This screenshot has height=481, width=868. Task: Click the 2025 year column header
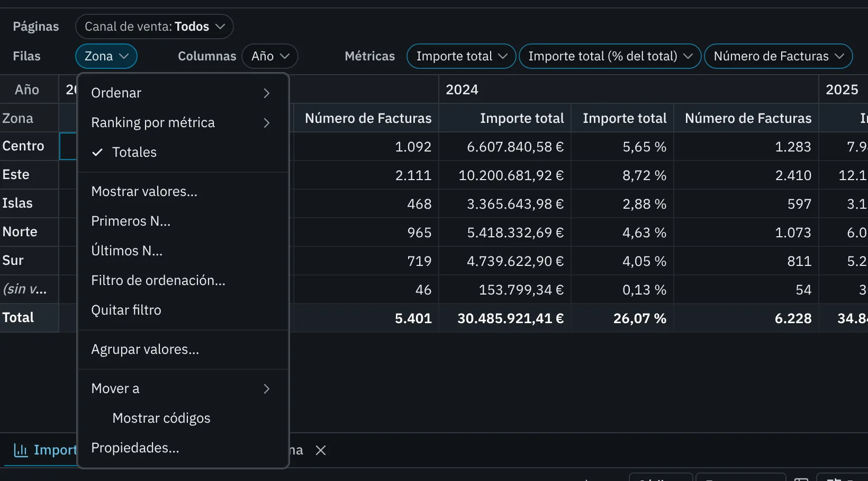tap(844, 90)
